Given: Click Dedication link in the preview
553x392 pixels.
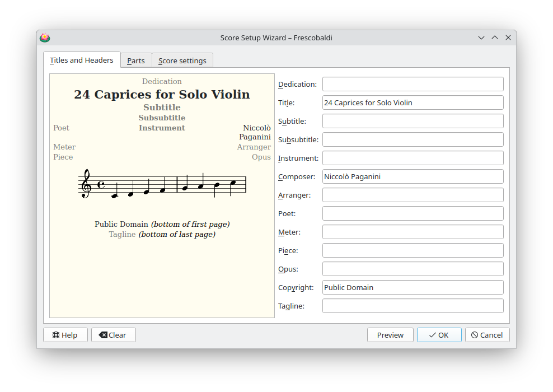Looking at the screenshot, I should [162, 82].
